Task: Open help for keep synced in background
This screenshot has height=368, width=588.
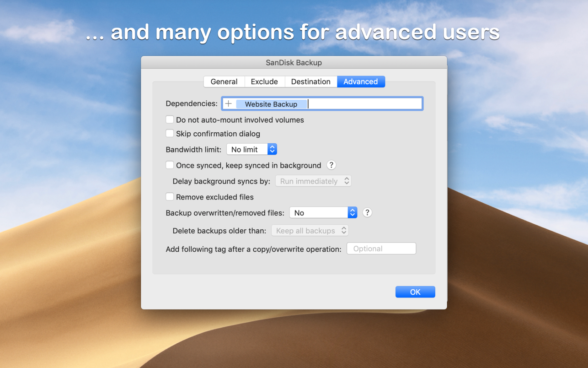Action: pyautogui.click(x=331, y=165)
